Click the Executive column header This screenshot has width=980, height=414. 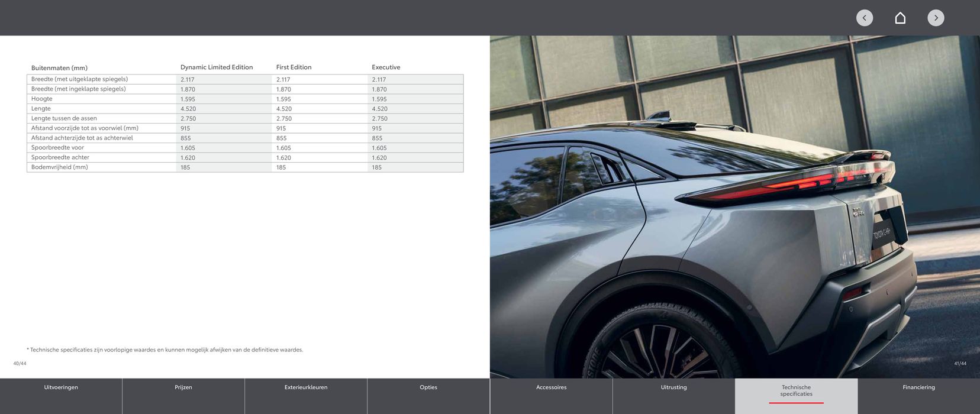[x=386, y=67]
